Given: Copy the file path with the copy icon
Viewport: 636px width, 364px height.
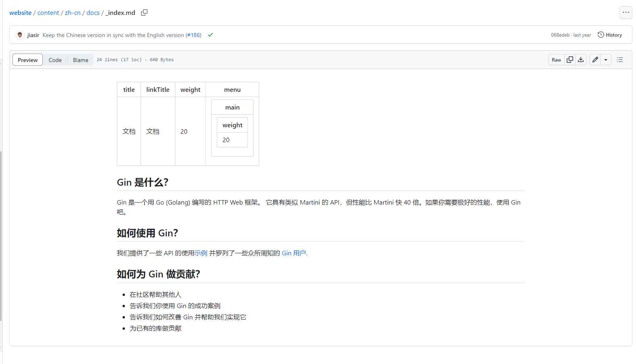Looking at the screenshot, I should 144,12.
